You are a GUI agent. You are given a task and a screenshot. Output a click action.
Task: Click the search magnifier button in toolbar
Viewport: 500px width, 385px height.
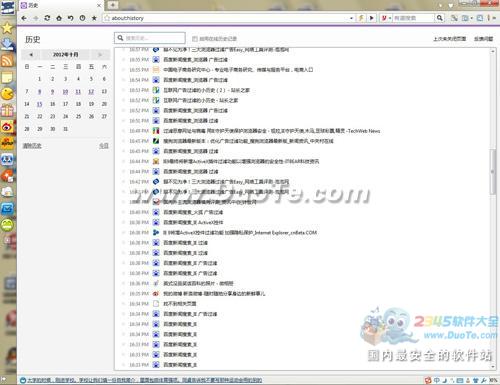[x=440, y=18]
